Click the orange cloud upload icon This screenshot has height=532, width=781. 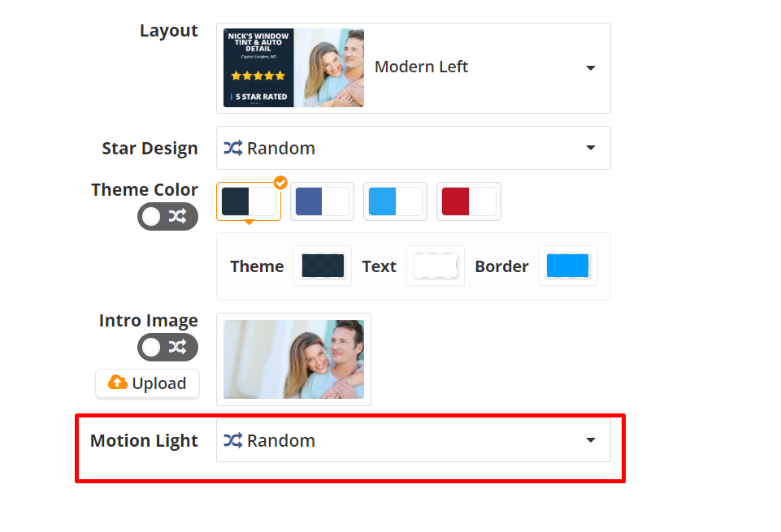118,383
